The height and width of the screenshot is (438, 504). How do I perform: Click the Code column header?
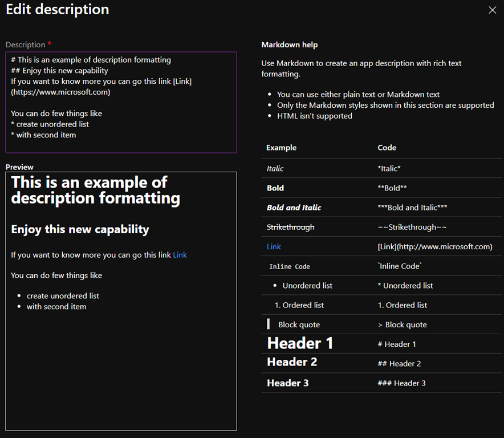pyautogui.click(x=387, y=148)
